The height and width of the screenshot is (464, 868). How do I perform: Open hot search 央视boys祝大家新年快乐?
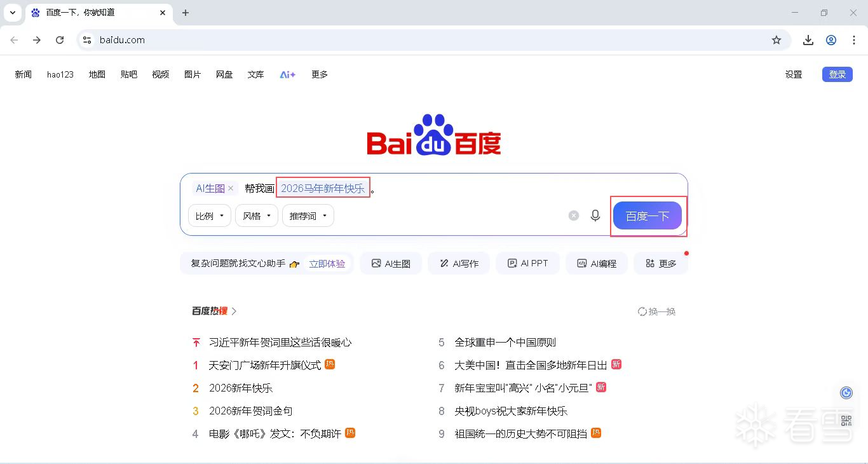pos(511,411)
